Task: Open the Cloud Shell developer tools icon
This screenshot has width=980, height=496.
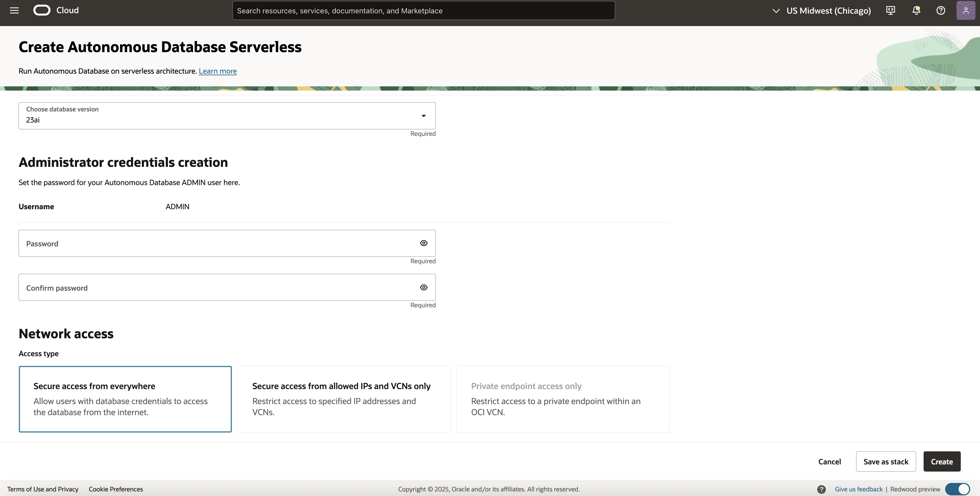Action: click(890, 10)
